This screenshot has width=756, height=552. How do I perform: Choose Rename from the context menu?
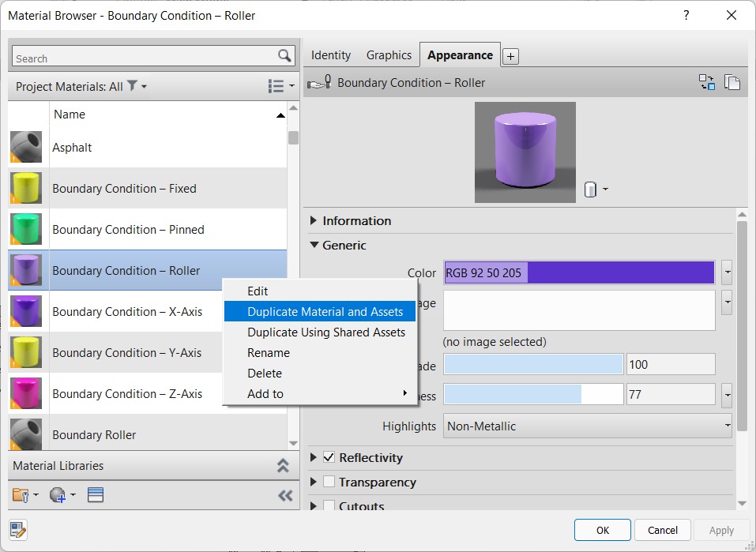320,353
